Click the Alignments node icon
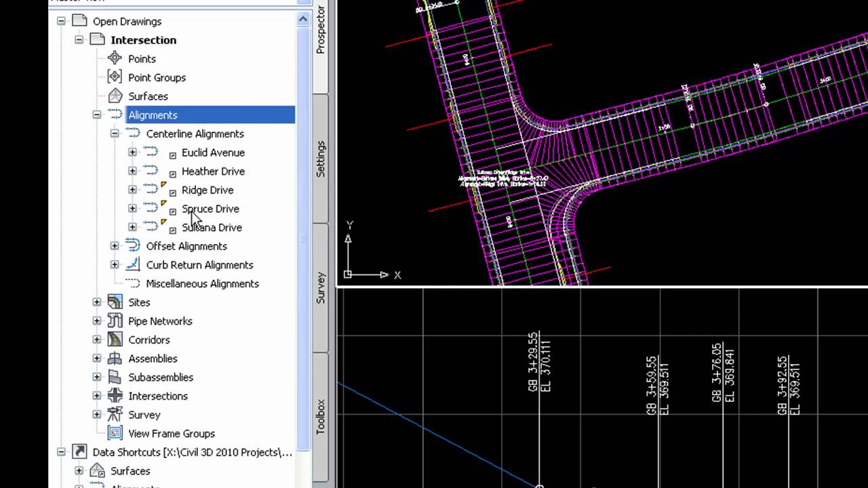Screen dimensions: 868x488 [115, 115]
